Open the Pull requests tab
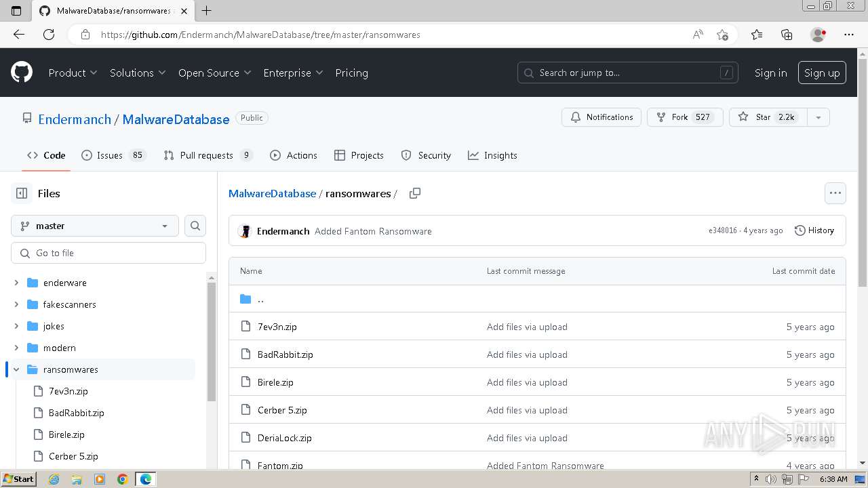Screen dimensions: 868x488 [208, 155]
